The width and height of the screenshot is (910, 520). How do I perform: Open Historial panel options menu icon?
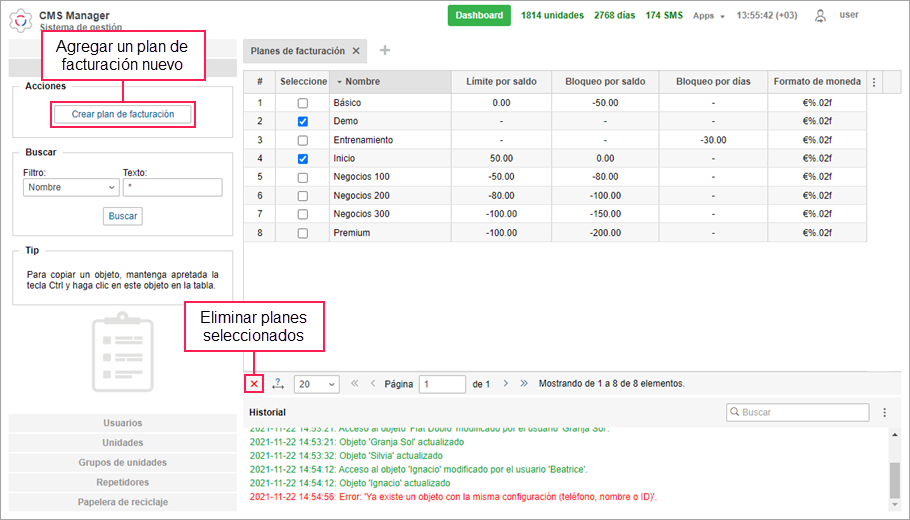click(x=884, y=413)
